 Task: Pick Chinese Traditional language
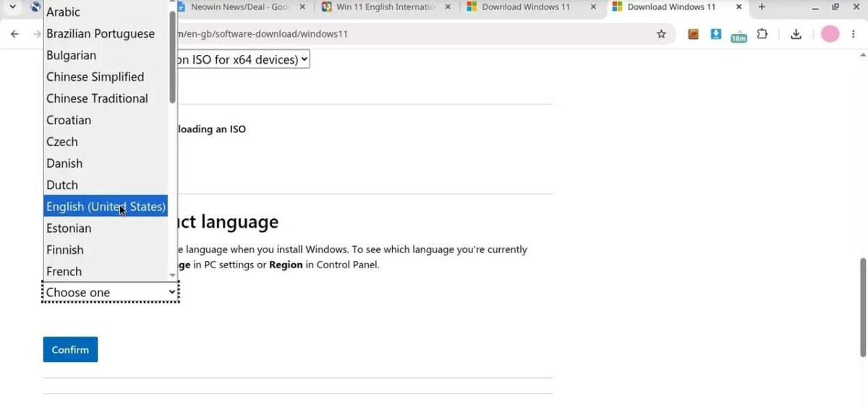pyautogui.click(x=106, y=98)
